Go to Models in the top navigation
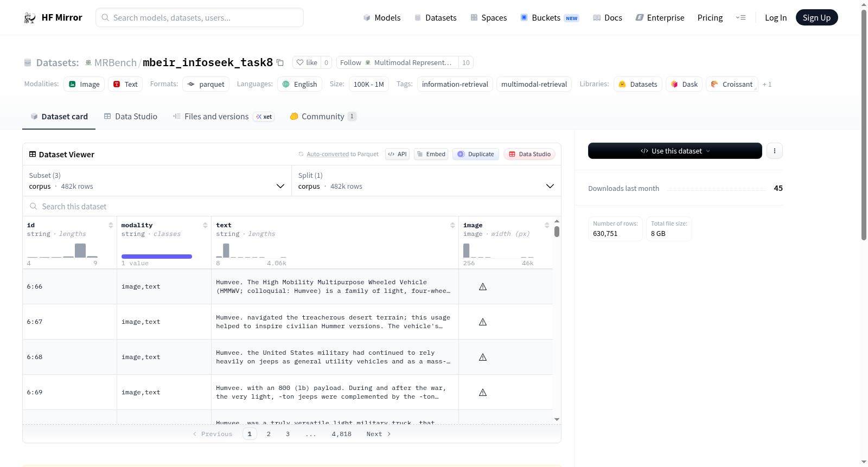The image size is (868, 467). (x=382, y=18)
